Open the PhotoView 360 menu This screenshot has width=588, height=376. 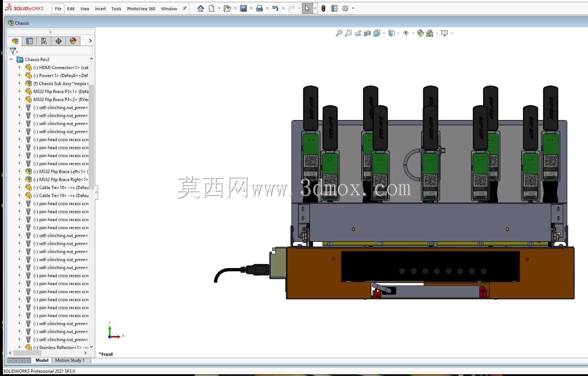point(141,8)
